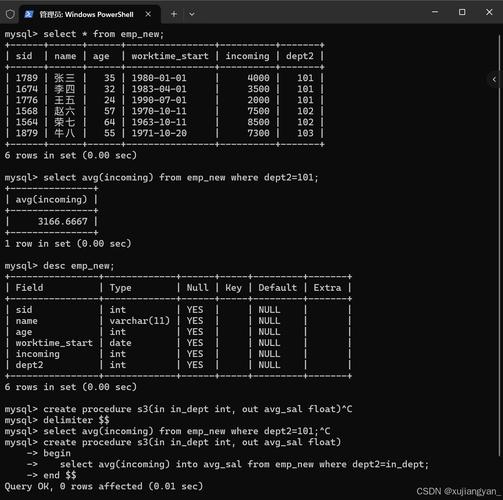503x500 pixels.
Task: Close the terminal window
Action: tap(489, 12)
